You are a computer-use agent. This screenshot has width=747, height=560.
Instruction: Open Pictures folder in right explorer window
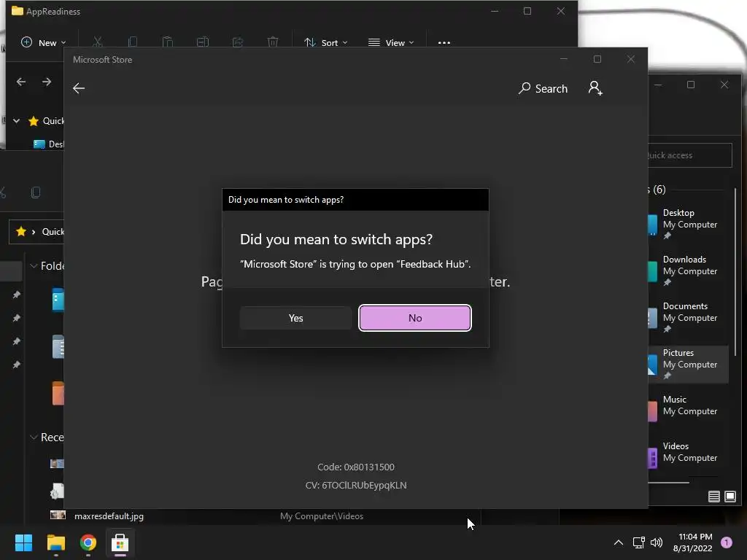pos(688,364)
